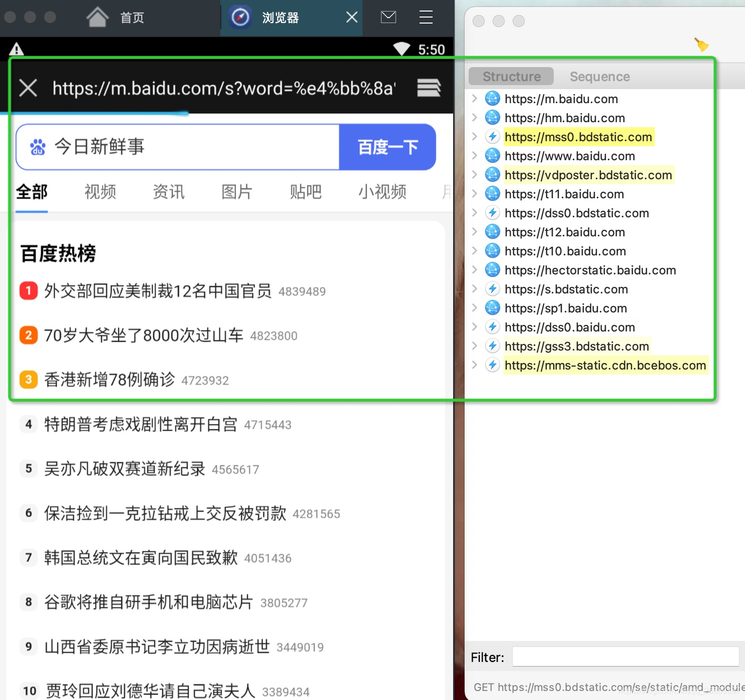Click the Wi-Fi icon in Android status bar

[x=402, y=49]
